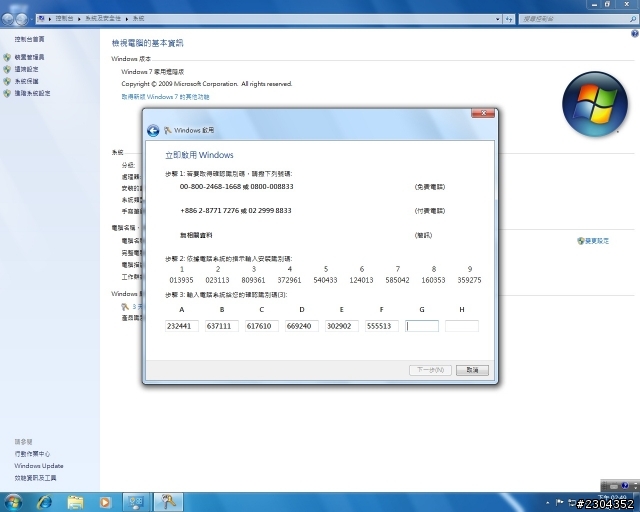Click installation ID group 013935
This screenshot has width=640, height=512.
tap(181, 280)
